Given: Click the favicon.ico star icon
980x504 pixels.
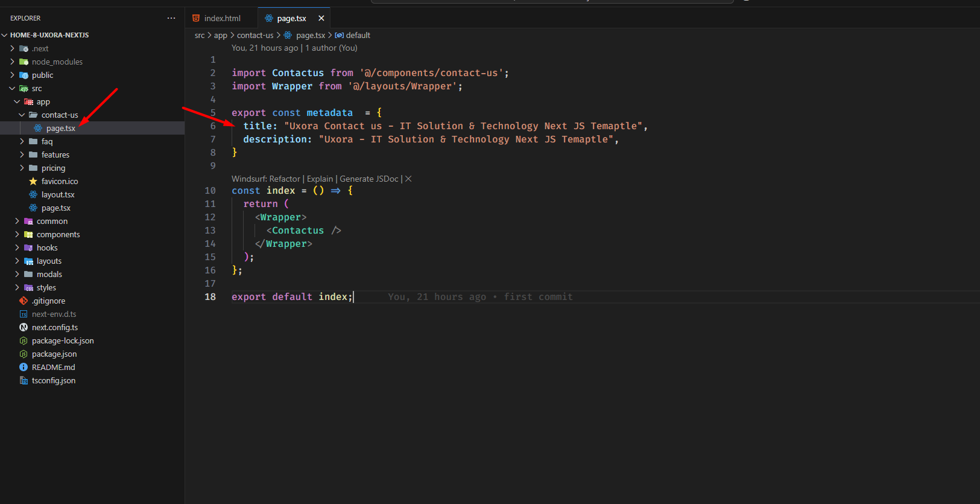Looking at the screenshot, I should pos(33,181).
